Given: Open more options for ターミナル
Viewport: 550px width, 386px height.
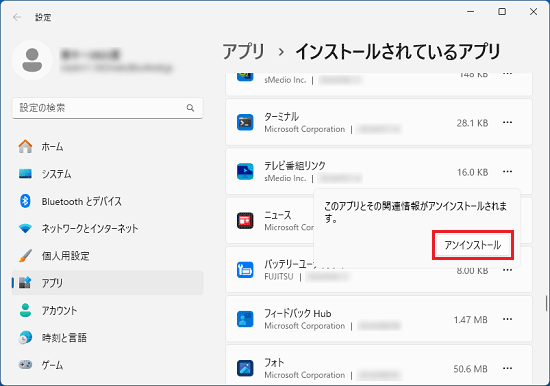Looking at the screenshot, I should click(x=507, y=122).
